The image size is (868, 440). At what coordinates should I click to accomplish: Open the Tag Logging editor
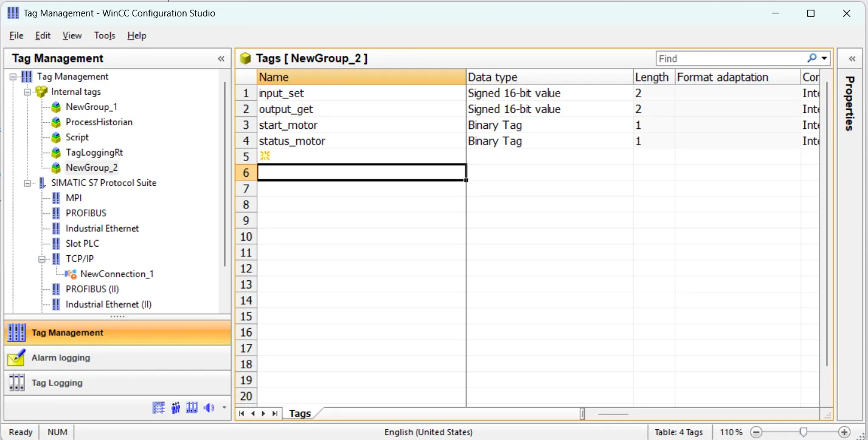pyautogui.click(x=118, y=383)
